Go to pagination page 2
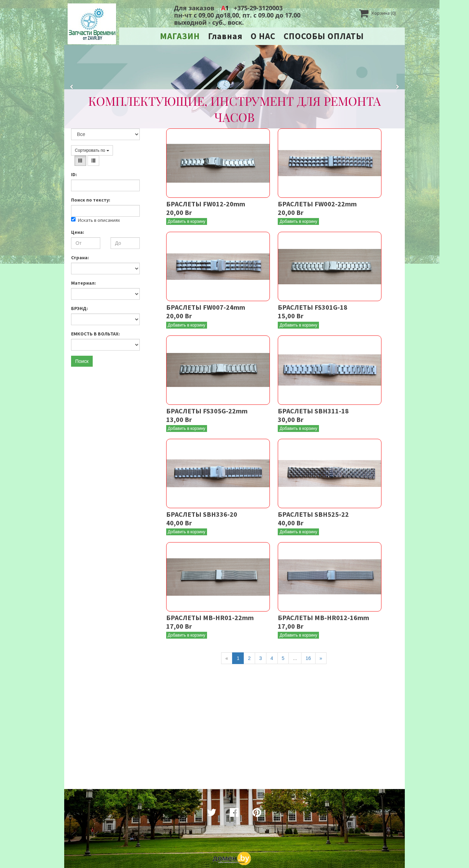 pyautogui.click(x=249, y=658)
